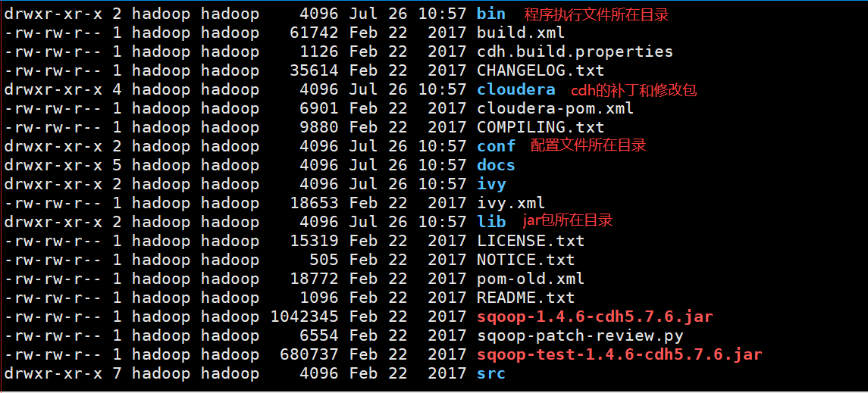Click file size 9880 of COMPILING.txt
Viewport: 868px width, 393px height.
click(319, 127)
